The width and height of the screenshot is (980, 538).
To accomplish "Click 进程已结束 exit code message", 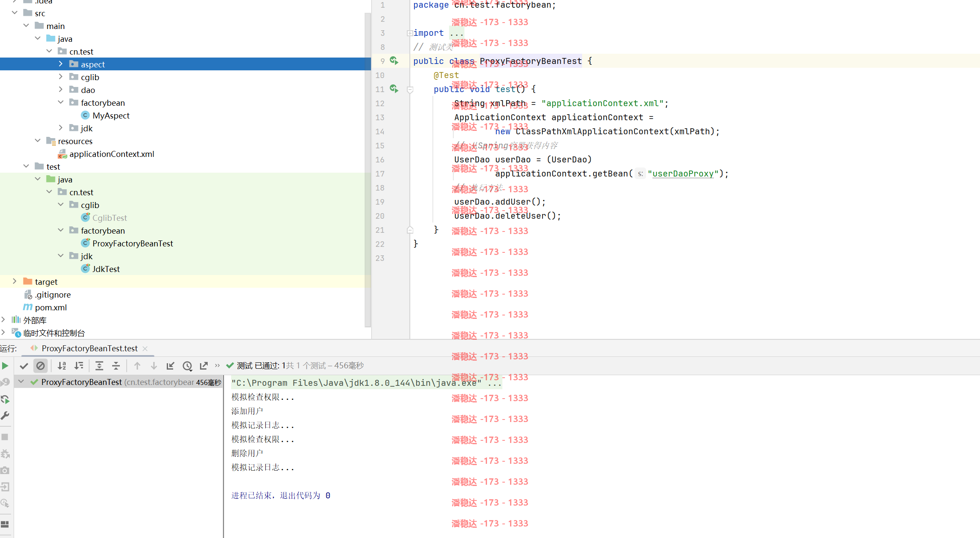I will click(x=281, y=495).
